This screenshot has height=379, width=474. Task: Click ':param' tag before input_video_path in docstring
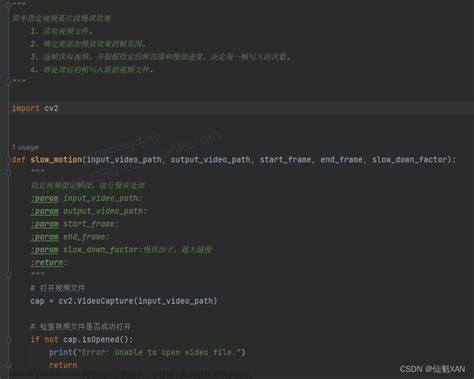click(x=44, y=198)
